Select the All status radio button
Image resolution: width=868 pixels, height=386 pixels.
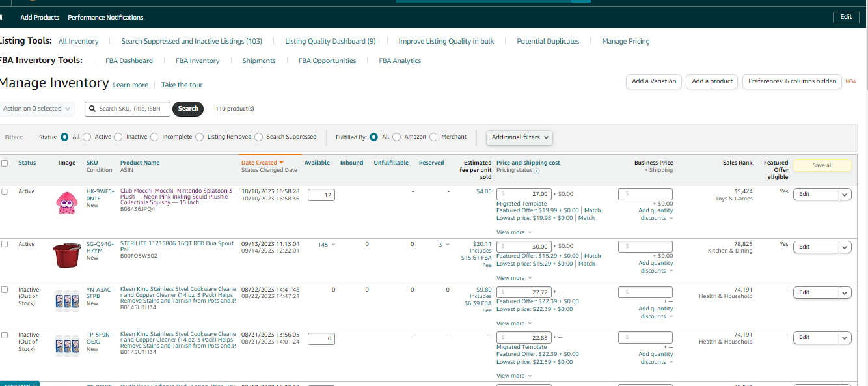pos(64,137)
